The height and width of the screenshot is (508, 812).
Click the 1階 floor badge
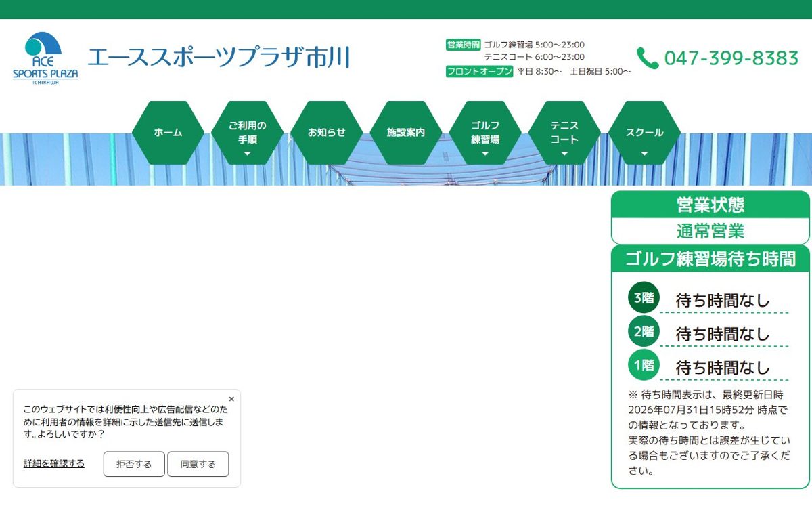coord(644,365)
